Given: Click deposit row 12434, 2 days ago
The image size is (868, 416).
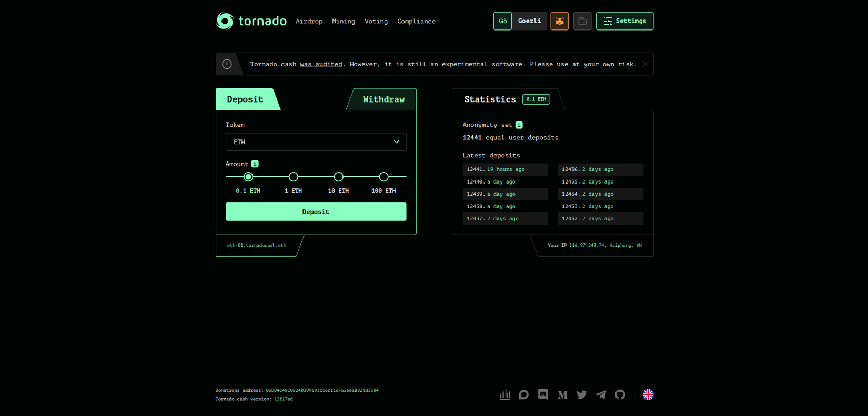Looking at the screenshot, I should (x=600, y=194).
